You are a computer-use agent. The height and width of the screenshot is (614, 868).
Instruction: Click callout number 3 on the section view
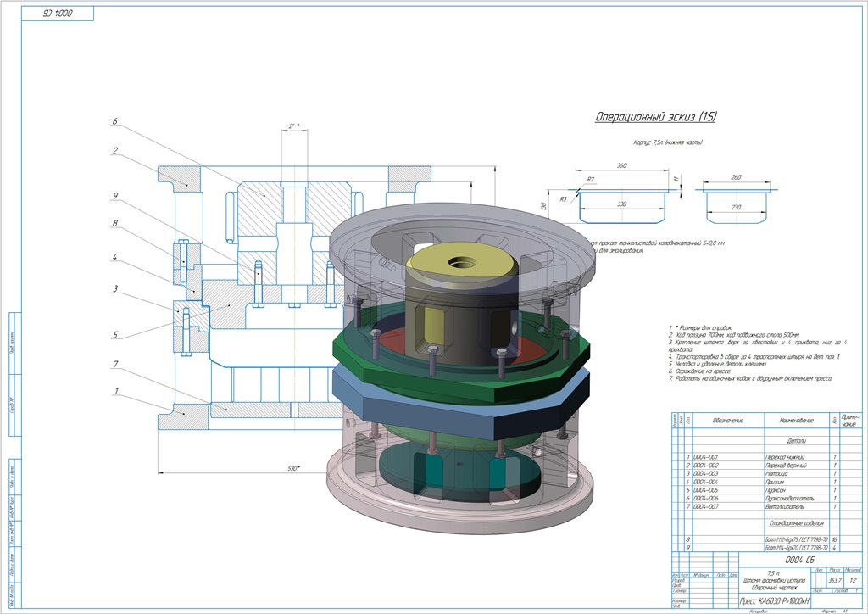click(x=115, y=288)
